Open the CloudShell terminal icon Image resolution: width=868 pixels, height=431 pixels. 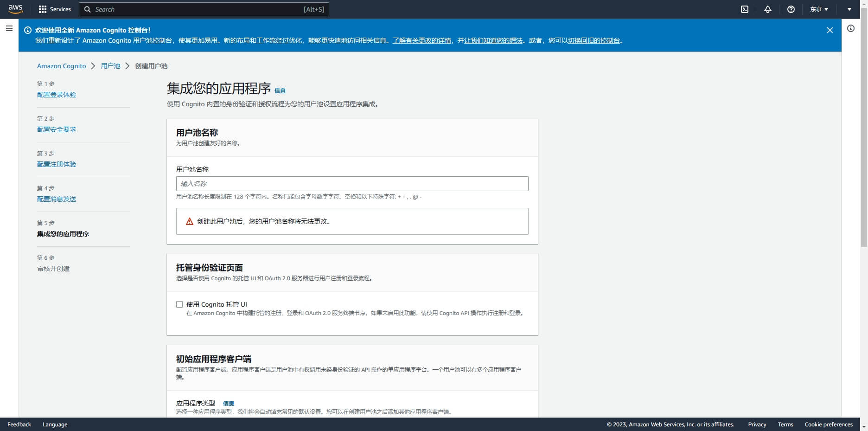[x=745, y=9]
